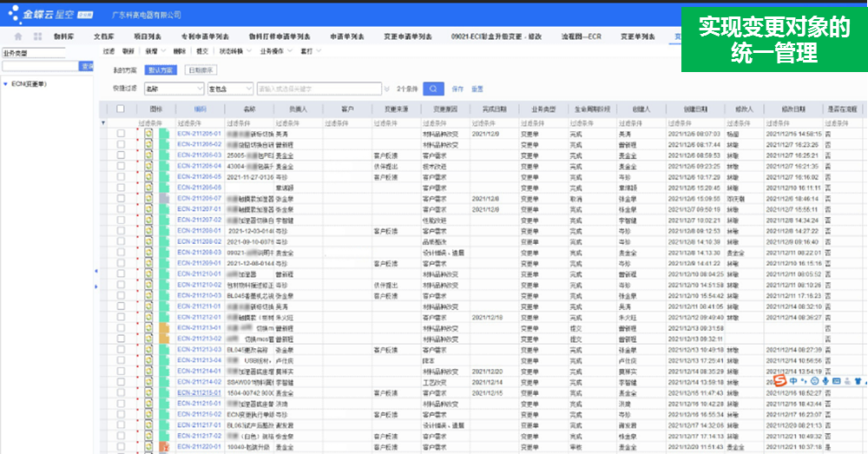Open document icon for ECN-211208-02
Screen dimensions: 868x454
tap(148, 241)
